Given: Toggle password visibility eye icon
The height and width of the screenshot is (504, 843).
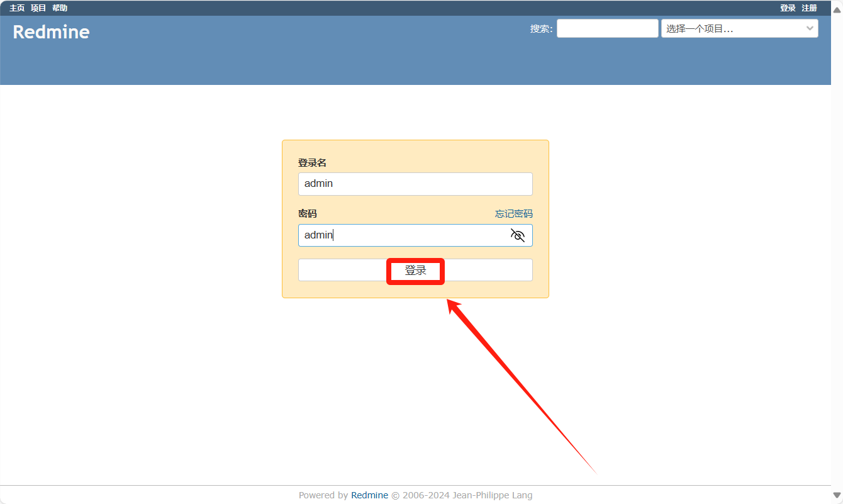Looking at the screenshot, I should 517,235.
